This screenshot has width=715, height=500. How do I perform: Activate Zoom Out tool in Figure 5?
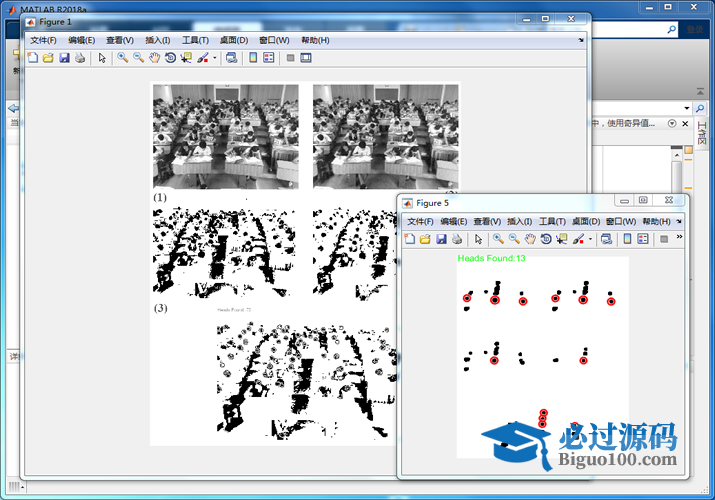pyautogui.click(x=514, y=239)
